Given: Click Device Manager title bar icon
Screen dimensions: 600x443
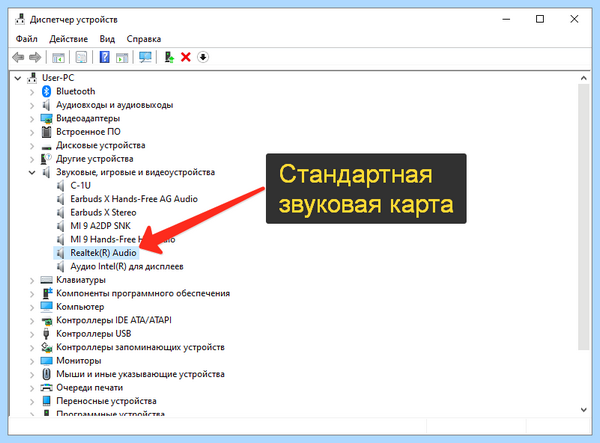Looking at the screenshot, I should (20, 19).
